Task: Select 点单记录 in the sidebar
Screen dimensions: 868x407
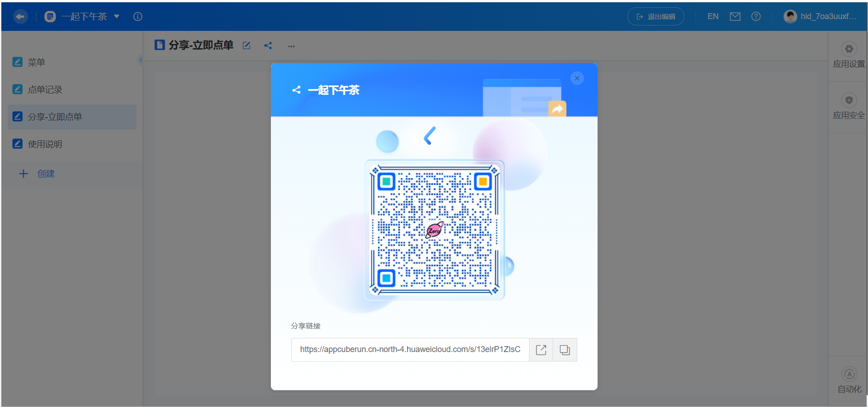Action: 72,89
